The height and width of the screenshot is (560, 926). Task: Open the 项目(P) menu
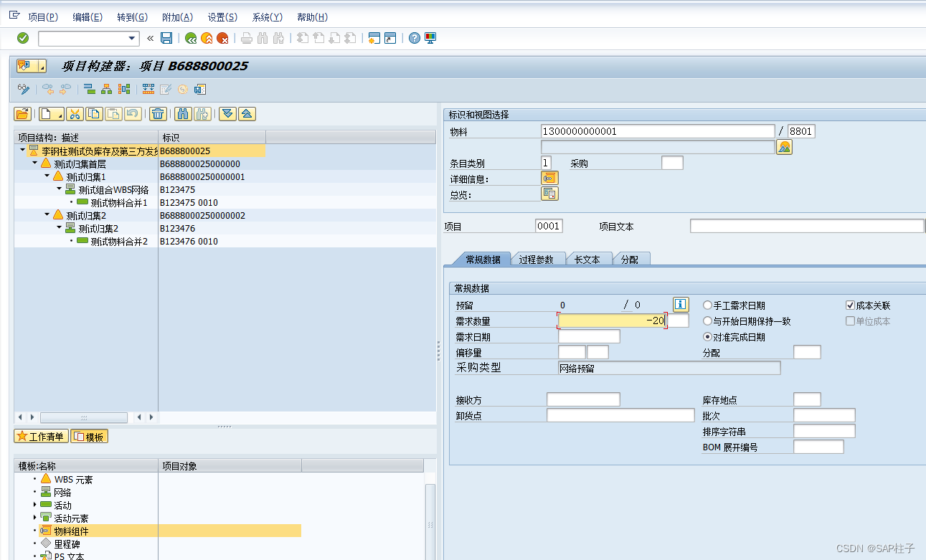pos(43,17)
